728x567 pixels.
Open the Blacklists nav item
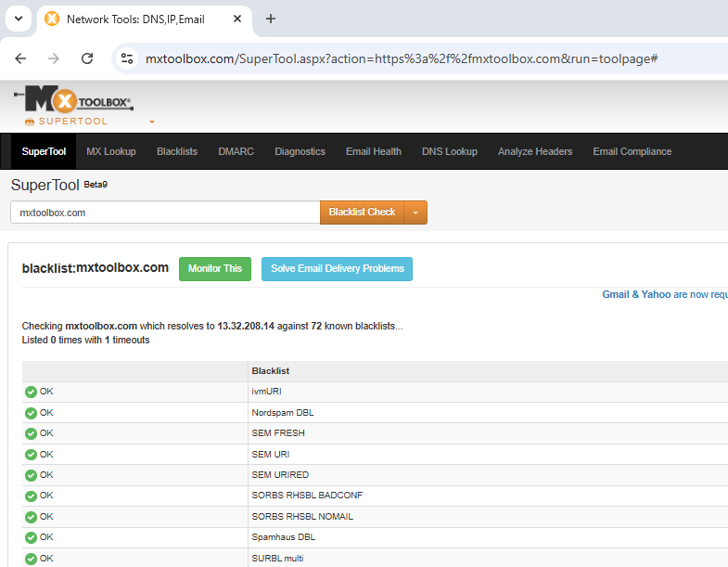tap(177, 151)
